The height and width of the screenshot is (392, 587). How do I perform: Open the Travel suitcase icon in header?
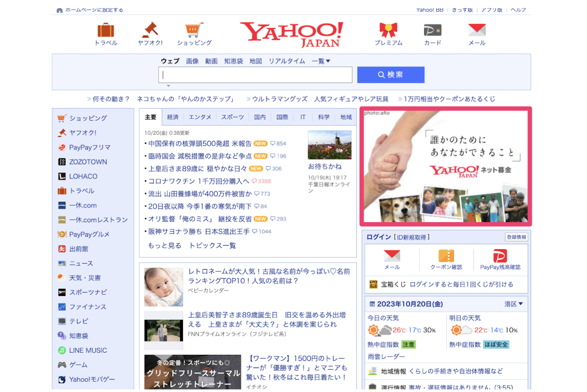[106, 30]
